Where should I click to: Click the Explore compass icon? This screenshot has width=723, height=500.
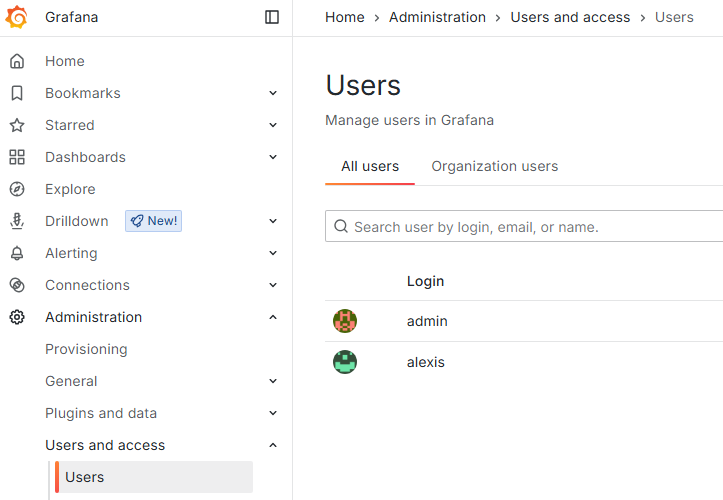[x=17, y=189]
